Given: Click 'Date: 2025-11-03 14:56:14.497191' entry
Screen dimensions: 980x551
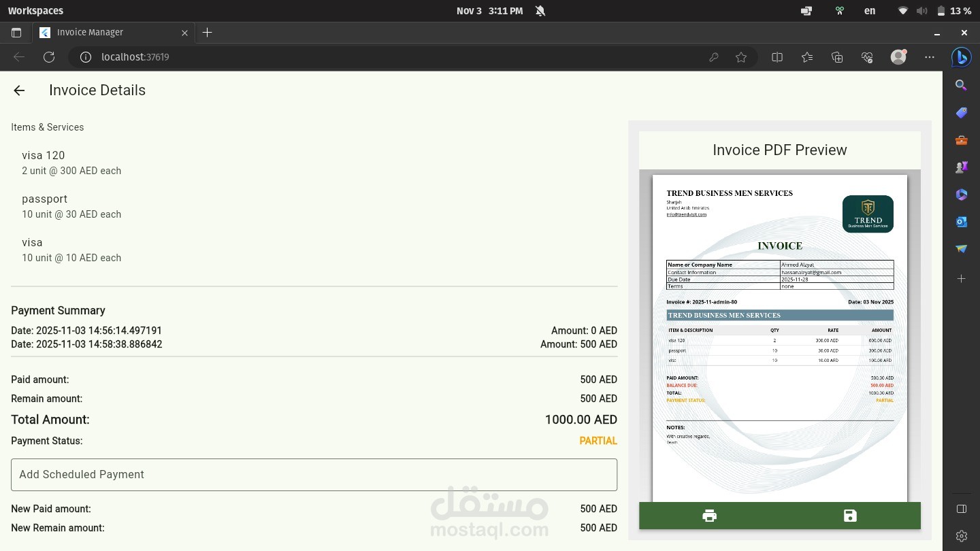Looking at the screenshot, I should click(x=86, y=331).
